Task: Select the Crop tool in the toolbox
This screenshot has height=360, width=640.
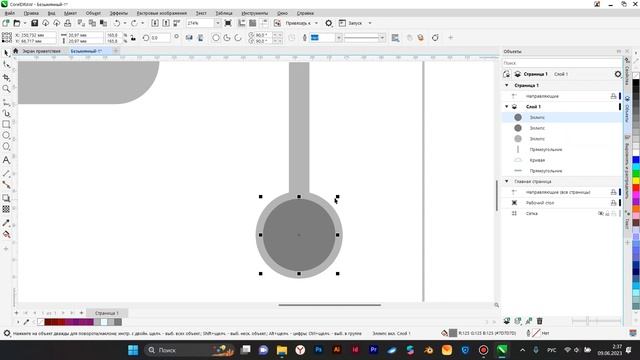Action: (6, 77)
